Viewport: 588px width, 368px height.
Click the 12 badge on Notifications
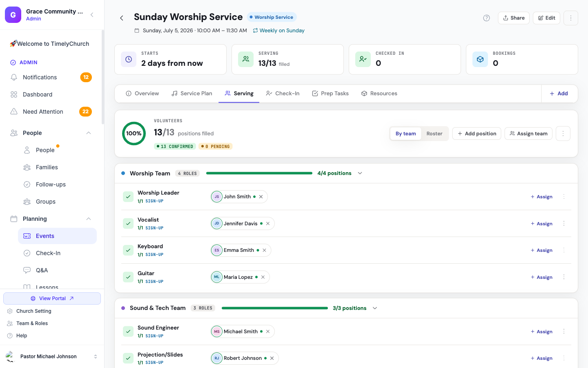point(86,77)
